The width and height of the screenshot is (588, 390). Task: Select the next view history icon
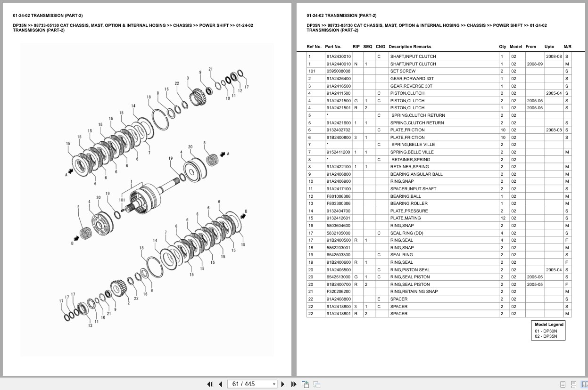(x=316, y=384)
